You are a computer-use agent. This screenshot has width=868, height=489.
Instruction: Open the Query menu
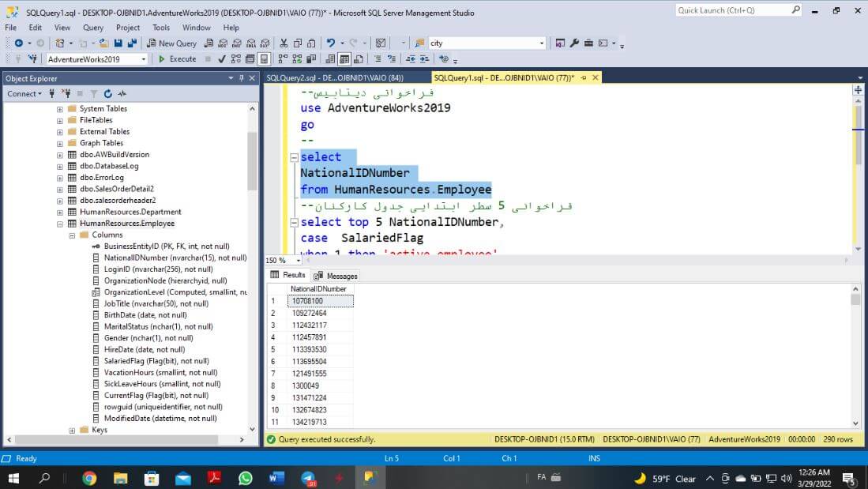click(93, 27)
